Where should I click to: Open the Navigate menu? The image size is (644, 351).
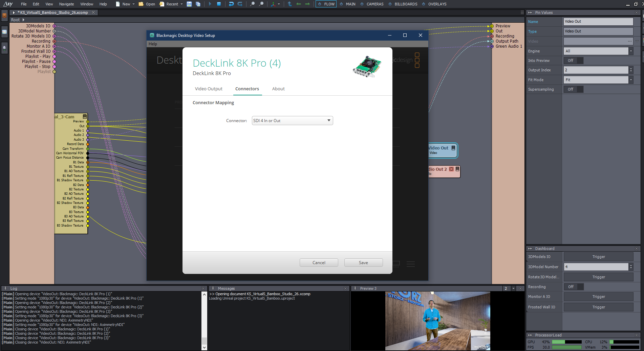click(66, 4)
